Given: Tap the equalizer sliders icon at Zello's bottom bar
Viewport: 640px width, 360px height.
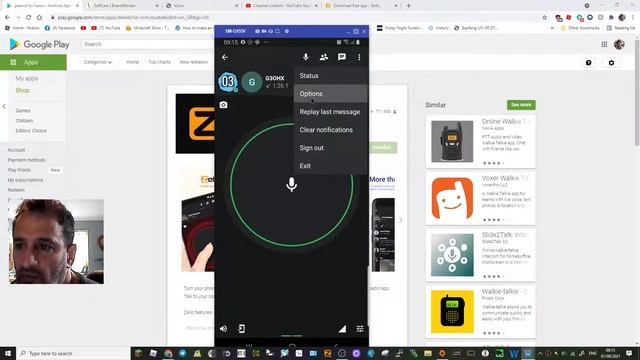Looking at the screenshot, I should (360, 329).
